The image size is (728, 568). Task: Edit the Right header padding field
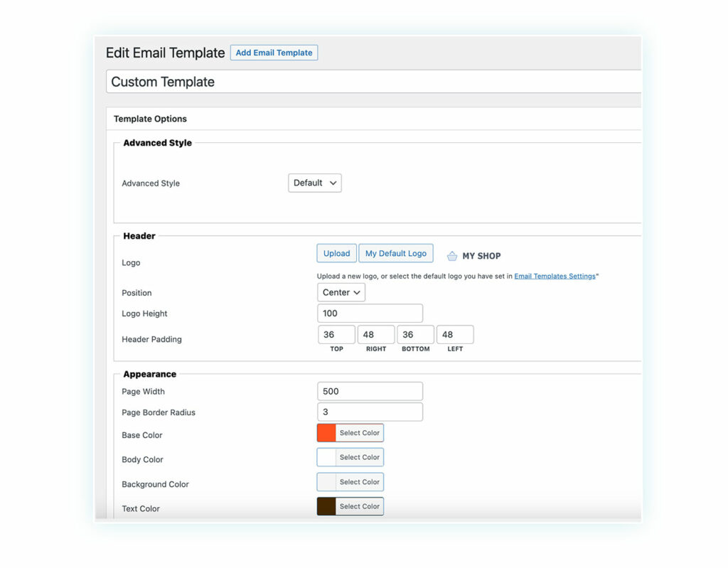tap(376, 335)
